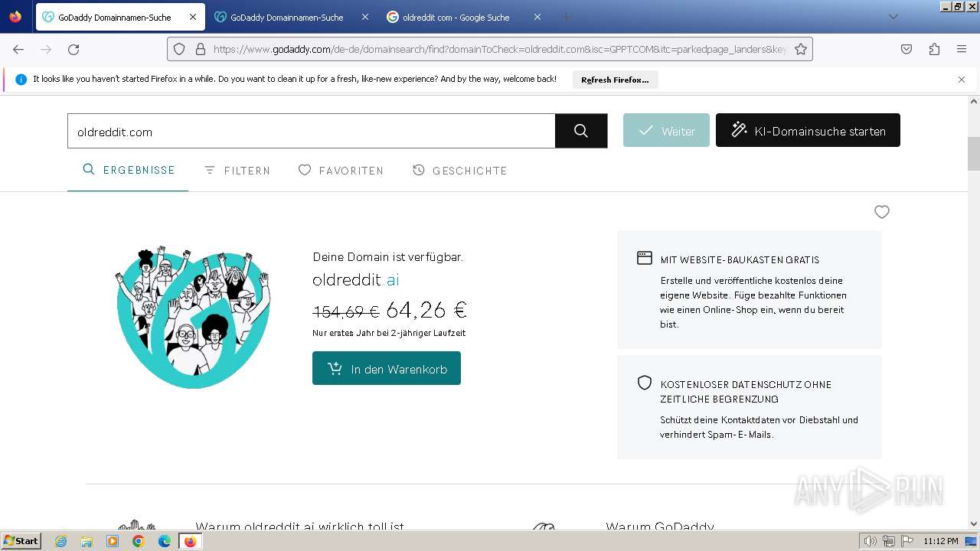Viewport: 980px width, 551px height.
Task: Click the struck-through price 154,69 €
Action: coord(346,311)
